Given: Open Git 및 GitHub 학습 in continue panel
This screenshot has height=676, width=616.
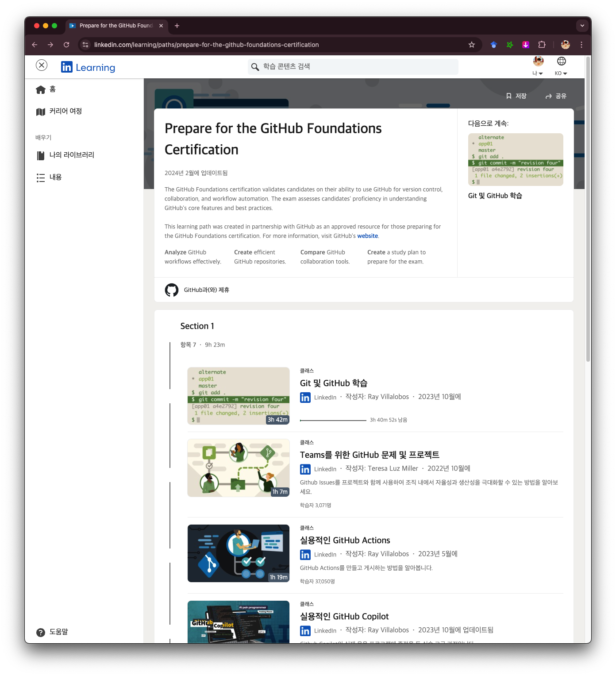Looking at the screenshot, I should pos(495,196).
